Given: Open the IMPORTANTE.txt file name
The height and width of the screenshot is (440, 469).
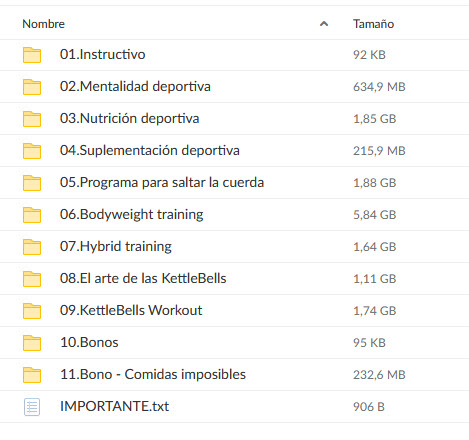Looking at the screenshot, I should click(114, 406).
